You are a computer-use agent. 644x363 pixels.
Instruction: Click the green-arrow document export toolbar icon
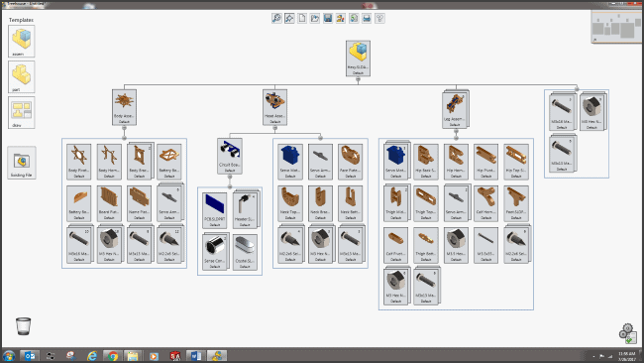click(354, 18)
